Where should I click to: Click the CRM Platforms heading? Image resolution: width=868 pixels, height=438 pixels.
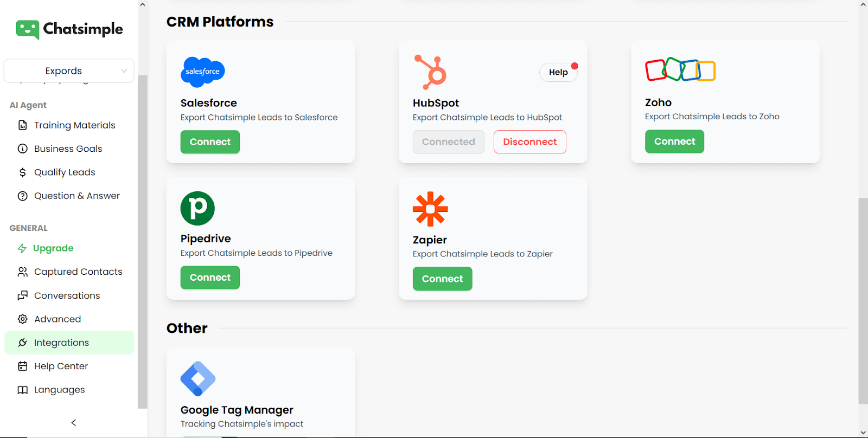click(220, 22)
